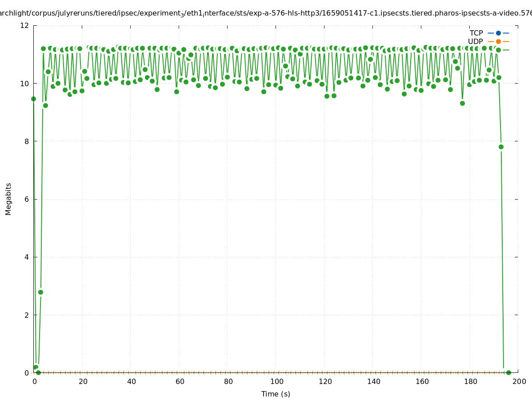
Task: Click the y-axis tick label 6
Action: (27, 199)
